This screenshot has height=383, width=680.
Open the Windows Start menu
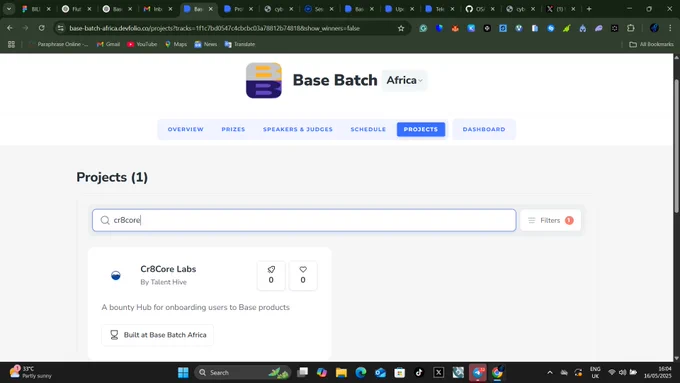coord(183,372)
